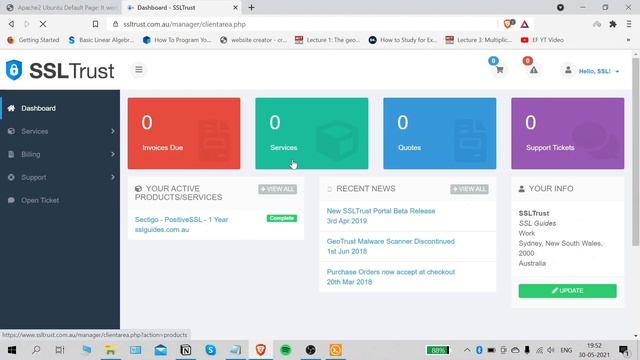Open the Open Ticket sidebar item

pos(60,200)
